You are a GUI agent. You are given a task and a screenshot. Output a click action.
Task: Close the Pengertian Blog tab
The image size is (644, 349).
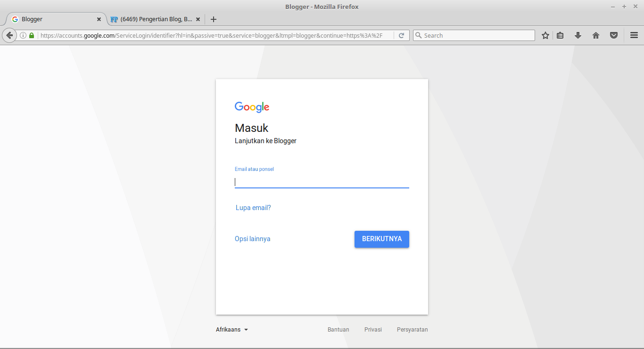click(198, 19)
